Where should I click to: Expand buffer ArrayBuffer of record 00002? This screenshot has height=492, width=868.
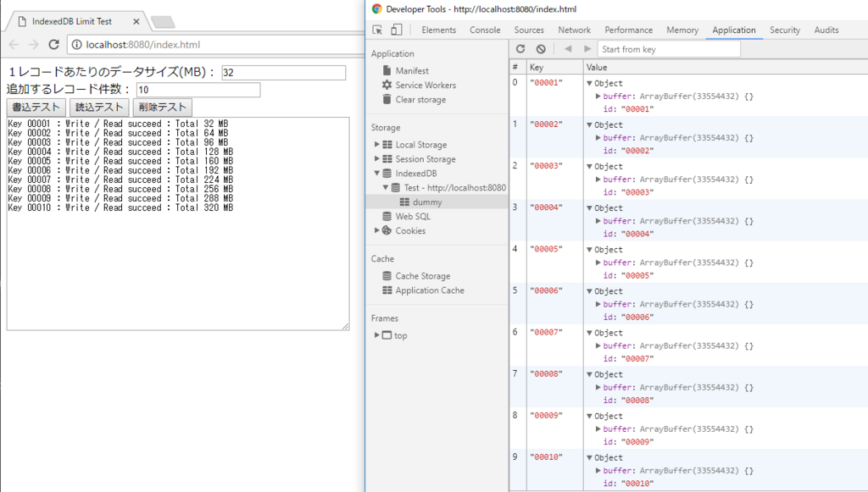pos(598,138)
